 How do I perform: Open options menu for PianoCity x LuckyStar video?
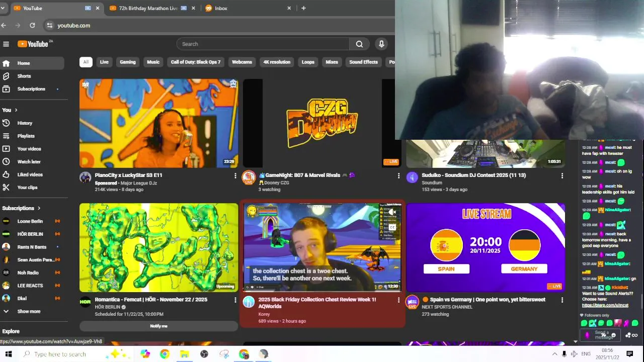tap(235, 175)
